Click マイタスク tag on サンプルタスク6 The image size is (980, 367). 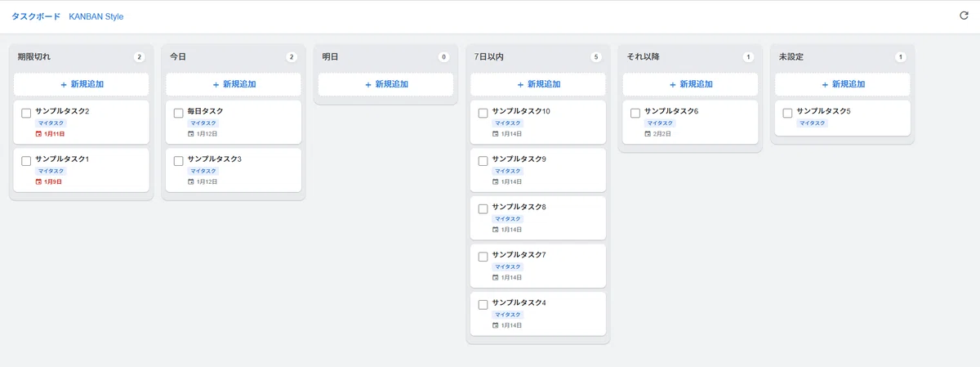(x=660, y=123)
